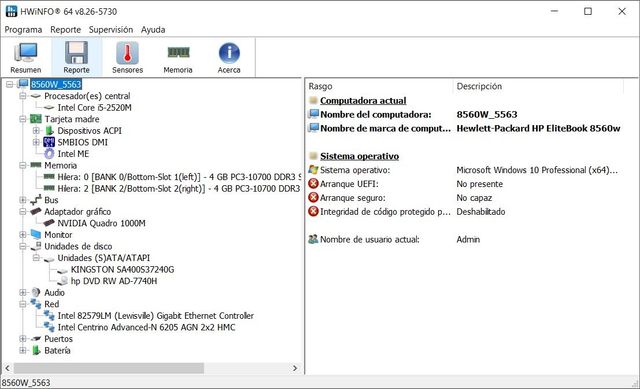Viewport: 640px width, 389px height.
Task: Click the Windows logo beside Sistema operativo
Action: click(x=313, y=170)
